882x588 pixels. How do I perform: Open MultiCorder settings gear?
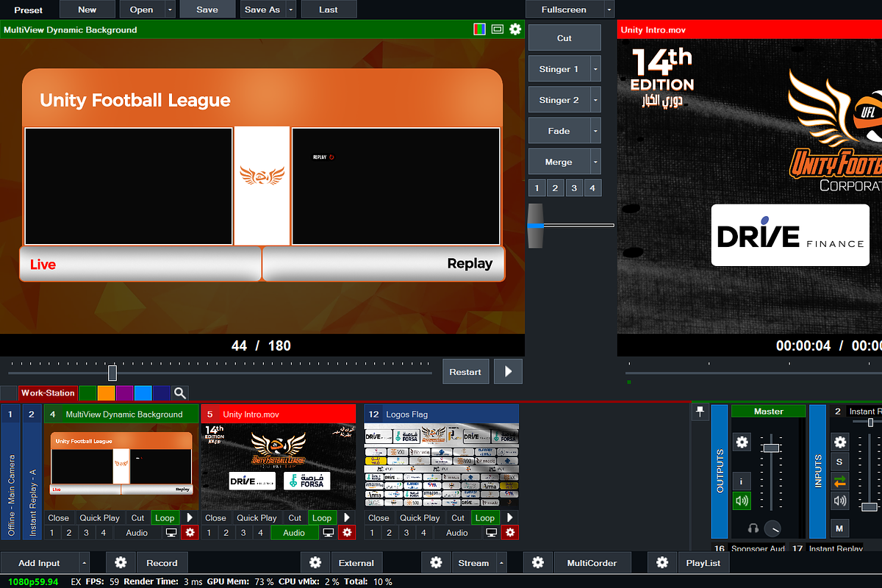click(x=537, y=563)
